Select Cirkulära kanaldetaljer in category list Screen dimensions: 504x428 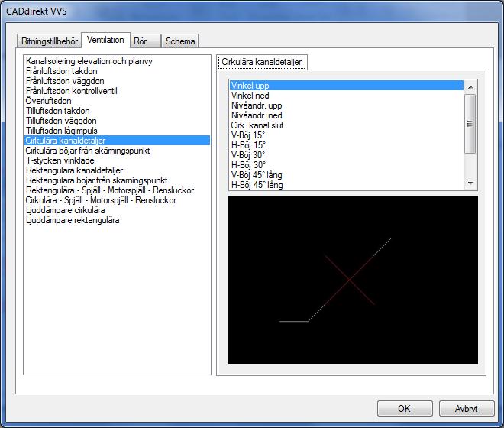pyautogui.click(x=117, y=141)
